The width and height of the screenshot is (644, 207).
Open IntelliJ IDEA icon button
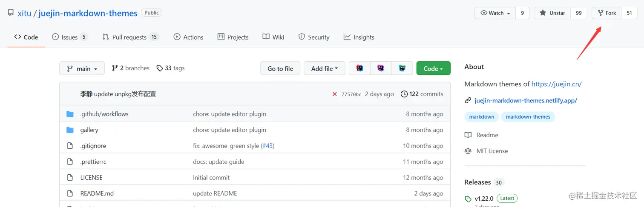[x=359, y=68]
